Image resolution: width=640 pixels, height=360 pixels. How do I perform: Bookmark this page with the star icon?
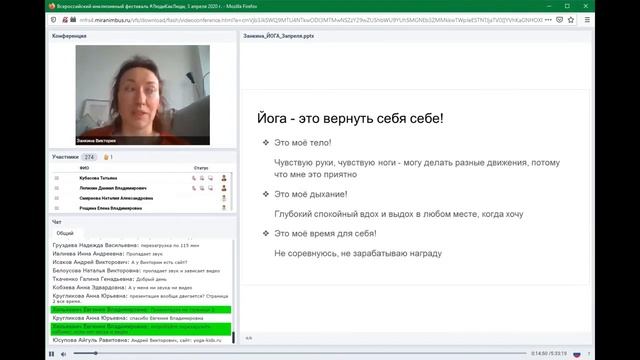point(571,20)
